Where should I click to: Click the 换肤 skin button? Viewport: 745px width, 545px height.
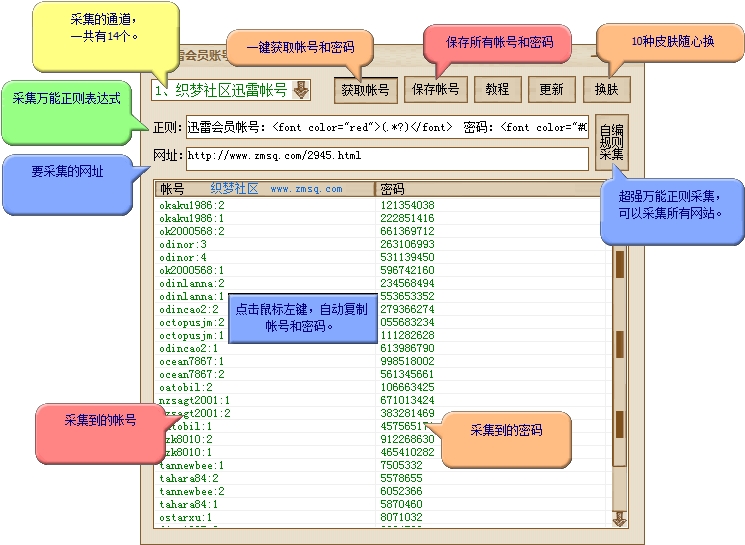(607, 89)
